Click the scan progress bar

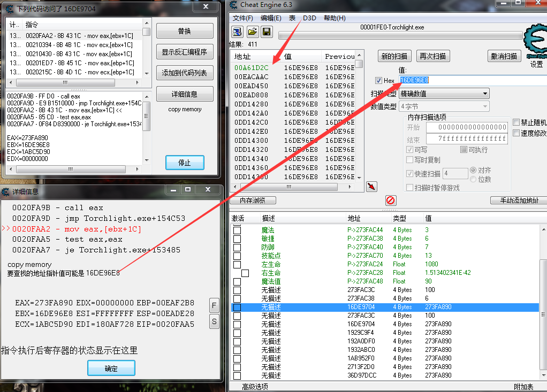[400, 35]
